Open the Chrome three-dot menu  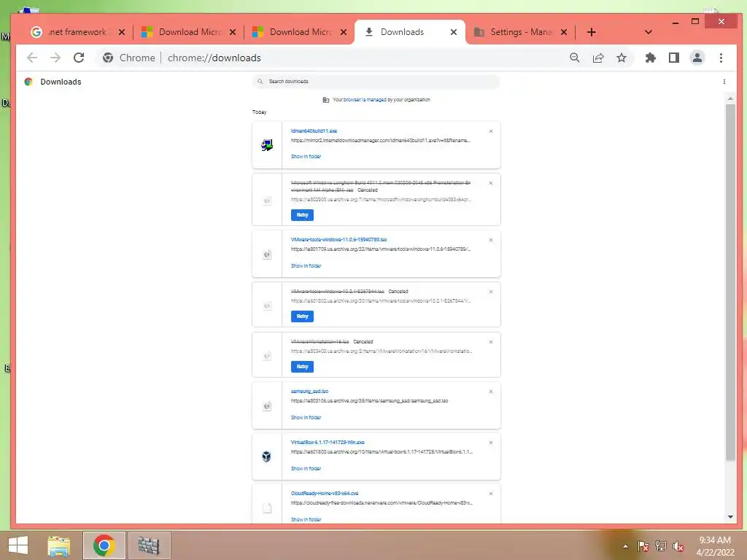tap(721, 58)
